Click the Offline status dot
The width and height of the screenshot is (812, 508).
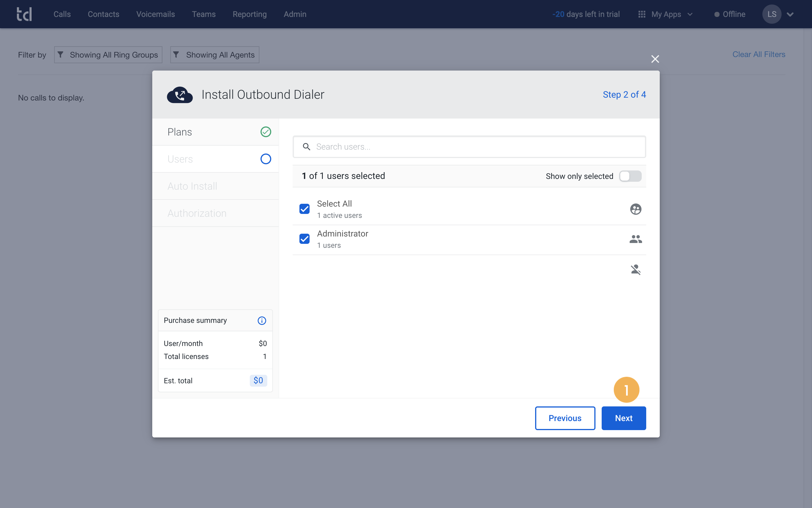click(x=717, y=14)
